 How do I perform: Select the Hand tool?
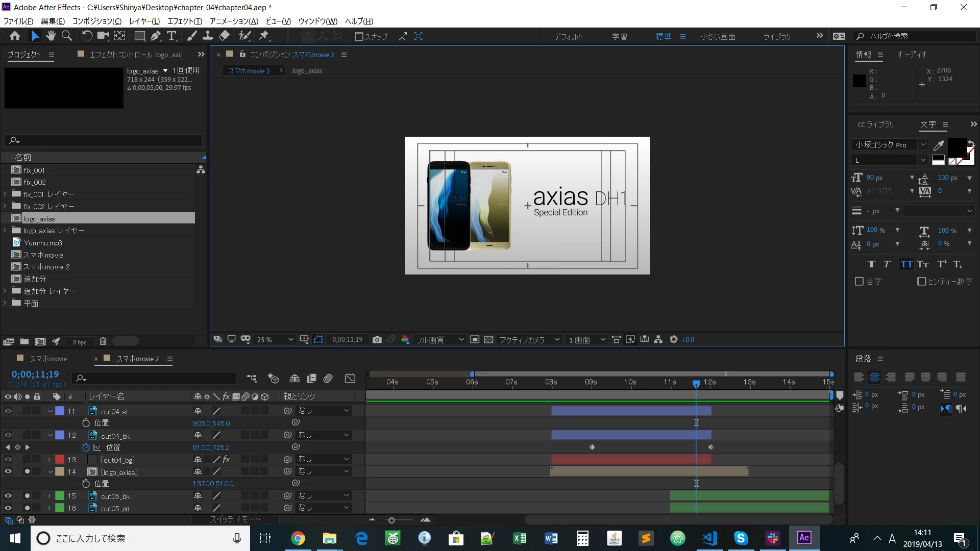click(51, 36)
